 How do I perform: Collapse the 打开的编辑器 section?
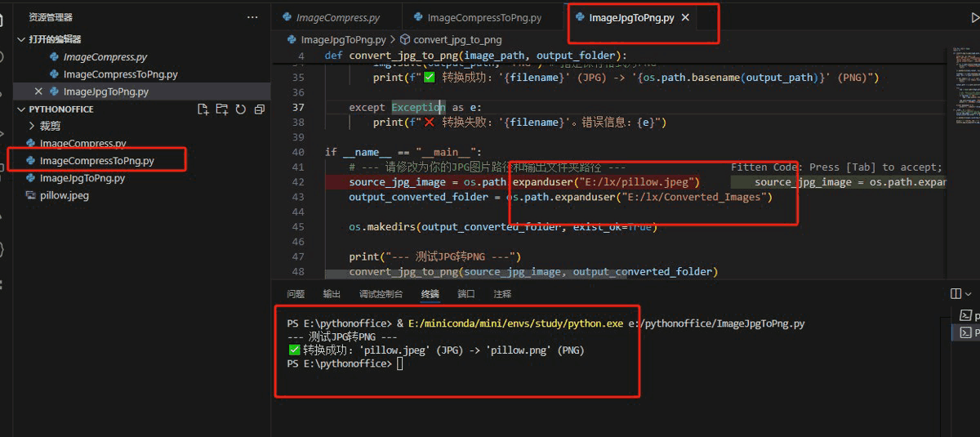tap(21, 39)
